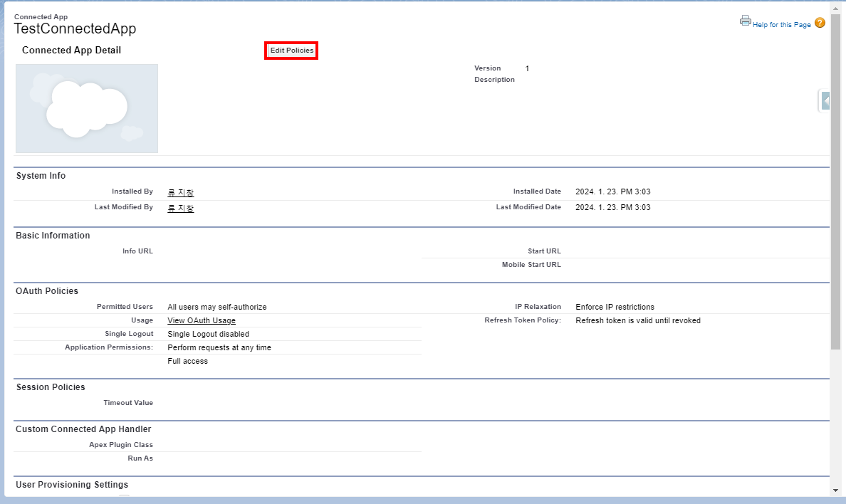Open the View OAuth Usage link
This screenshot has height=504, width=846.
point(202,320)
